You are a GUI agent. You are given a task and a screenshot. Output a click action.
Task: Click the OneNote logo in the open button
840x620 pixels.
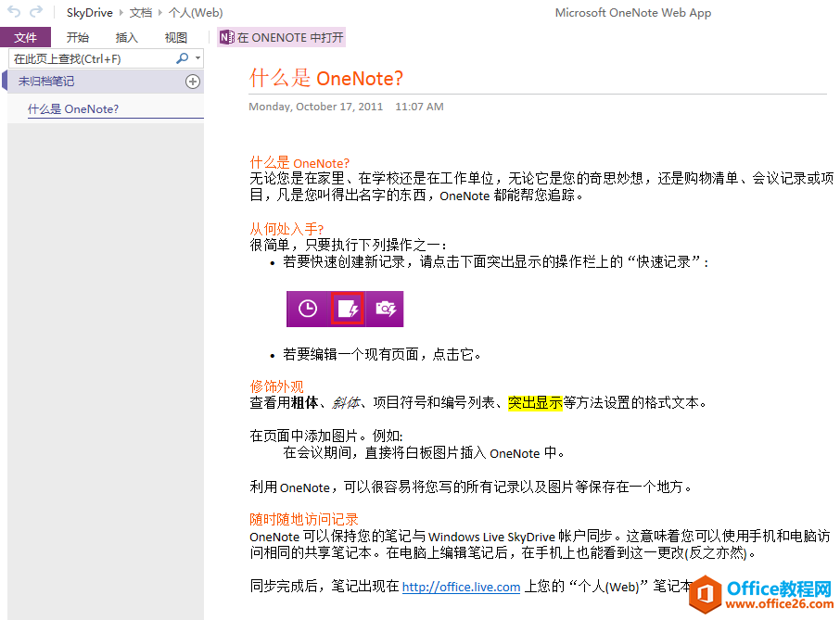point(225,37)
